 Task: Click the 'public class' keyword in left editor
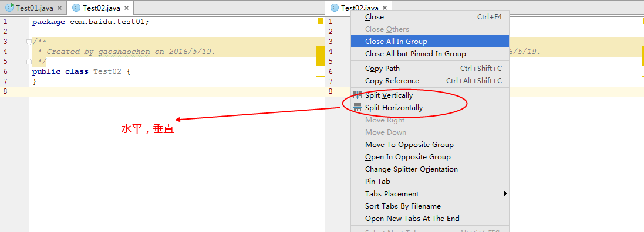pos(60,71)
